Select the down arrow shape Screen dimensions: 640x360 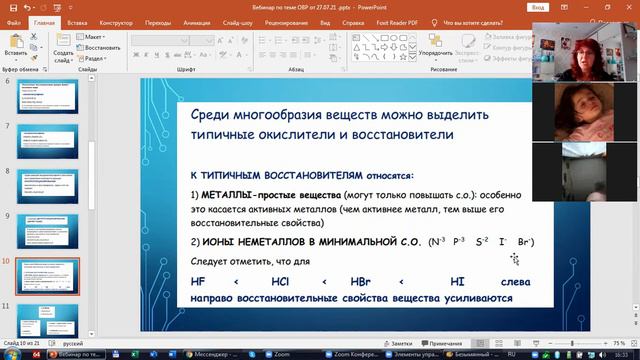393,47
